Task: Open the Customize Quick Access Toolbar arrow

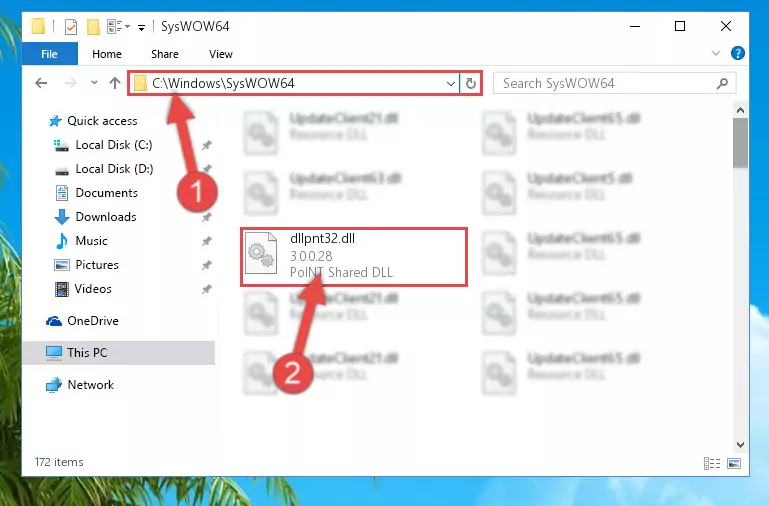Action: click(141, 27)
